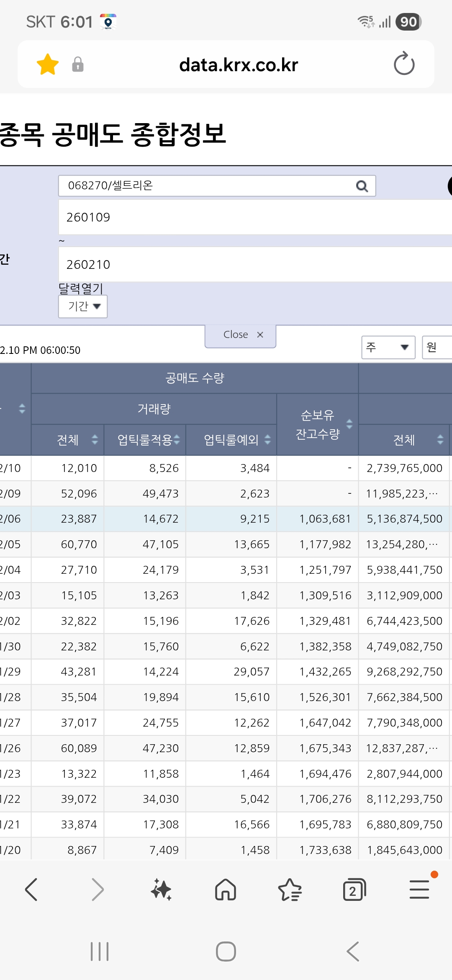Sort by 순보유 잔고수량 column arrows
The image size is (452, 980).
(349, 424)
